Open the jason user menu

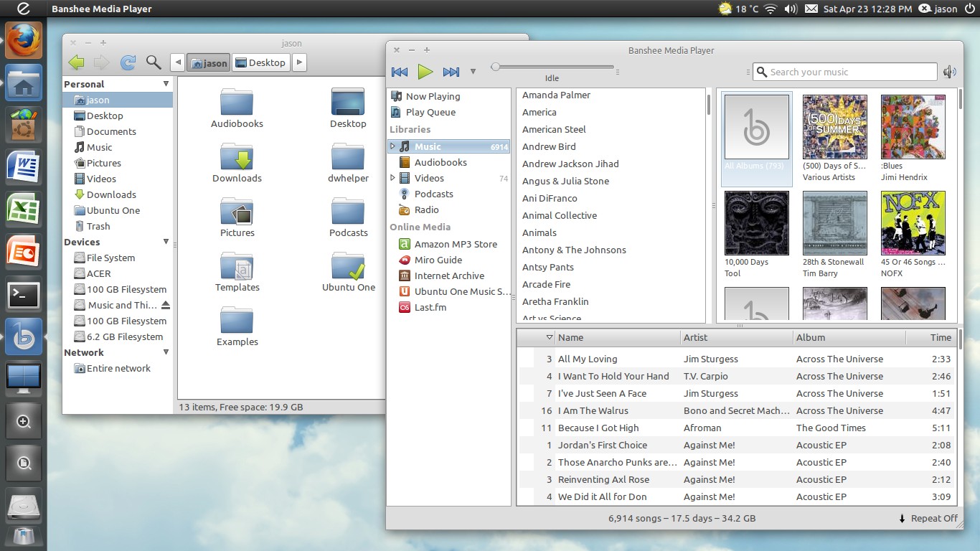pyautogui.click(x=938, y=9)
